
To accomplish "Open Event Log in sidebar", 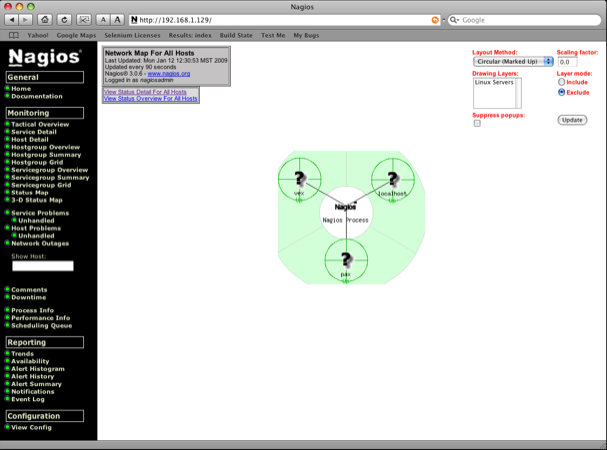I will click(x=28, y=399).
